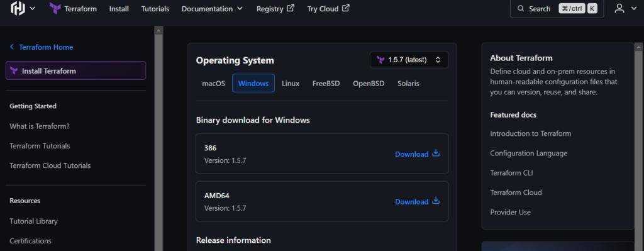Open the 1.5.7 (latest) version dropdown

click(409, 60)
